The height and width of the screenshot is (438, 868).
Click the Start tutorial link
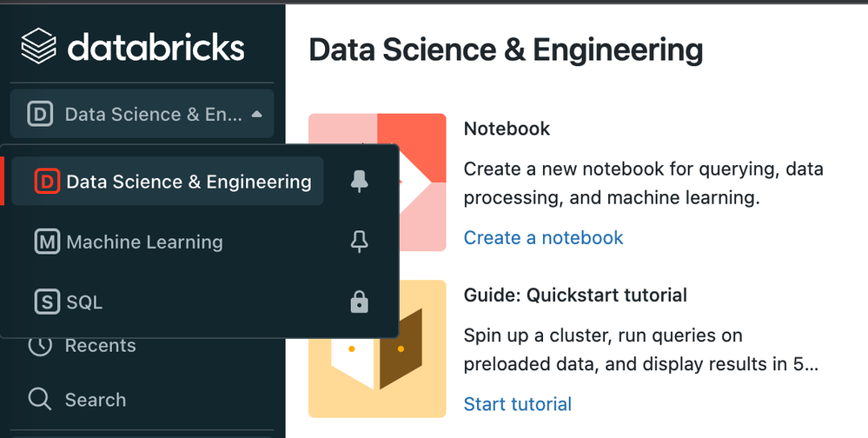517,404
